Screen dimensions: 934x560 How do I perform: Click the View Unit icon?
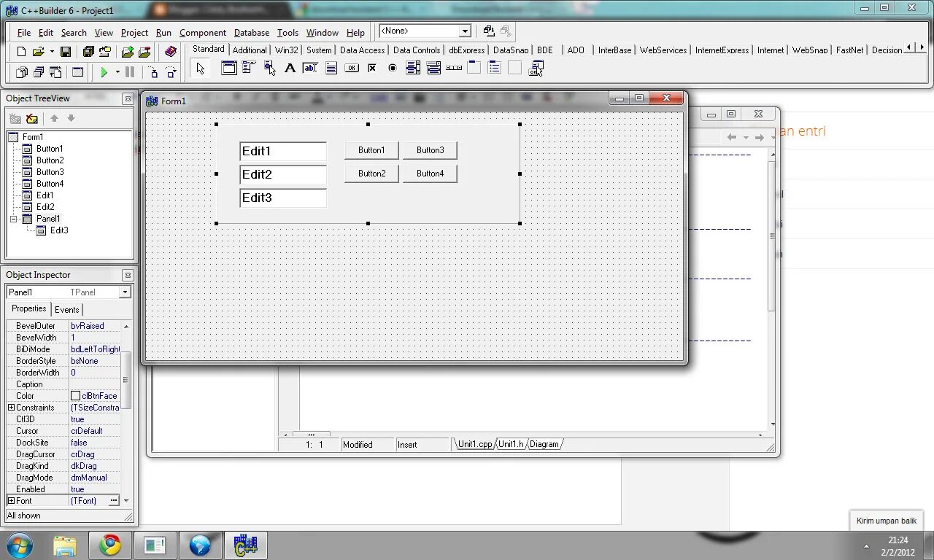tap(22, 72)
